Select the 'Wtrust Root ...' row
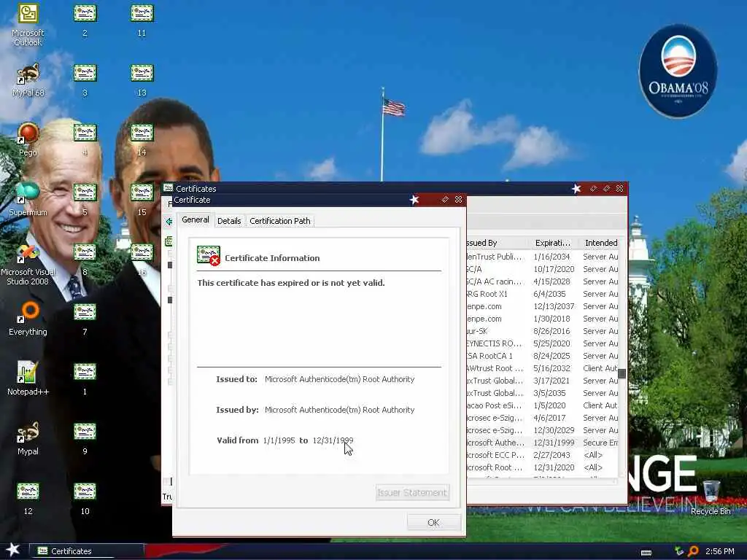 tap(542, 368)
